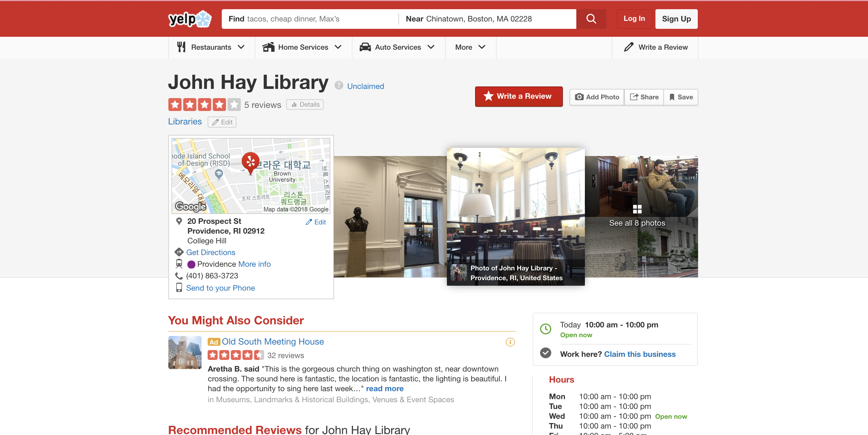Click the John Hay Library star rating

click(204, 104)
